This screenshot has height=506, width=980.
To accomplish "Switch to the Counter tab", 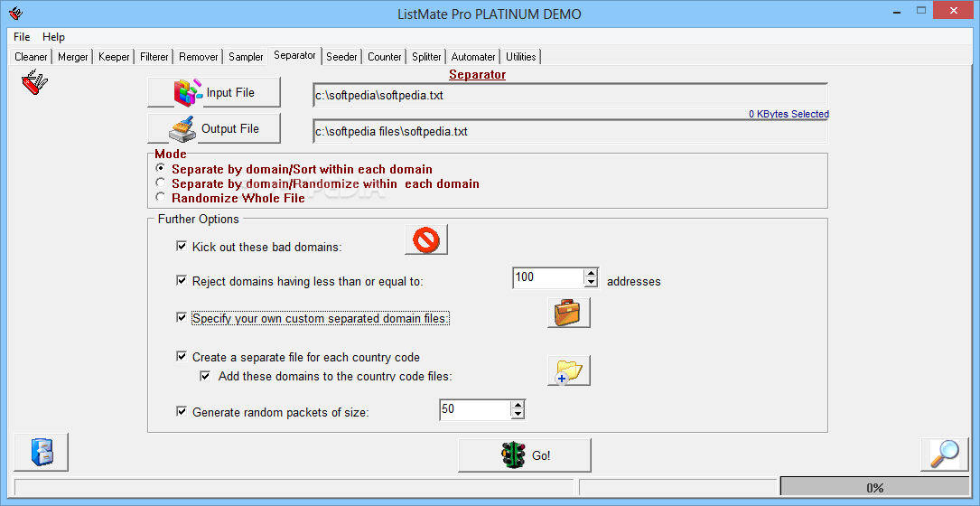I will point(385,57).
